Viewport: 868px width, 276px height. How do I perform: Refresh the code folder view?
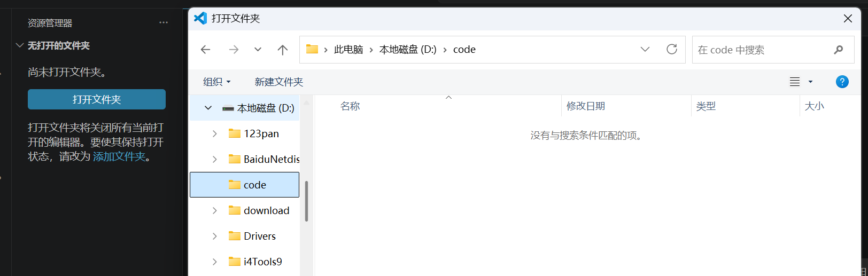[672, 49]
